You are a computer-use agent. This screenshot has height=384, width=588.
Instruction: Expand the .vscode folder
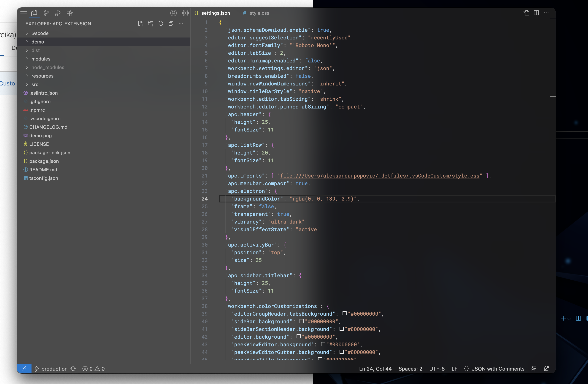point(40,33)
